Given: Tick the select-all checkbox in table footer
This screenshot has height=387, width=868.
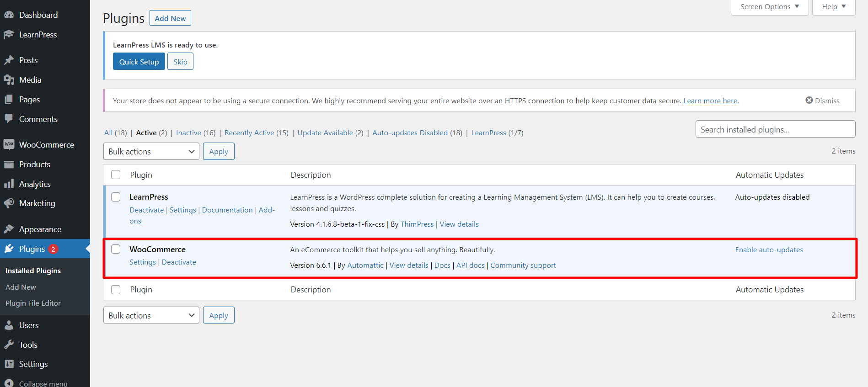Looking at the screenshot, I should [116, 290].
